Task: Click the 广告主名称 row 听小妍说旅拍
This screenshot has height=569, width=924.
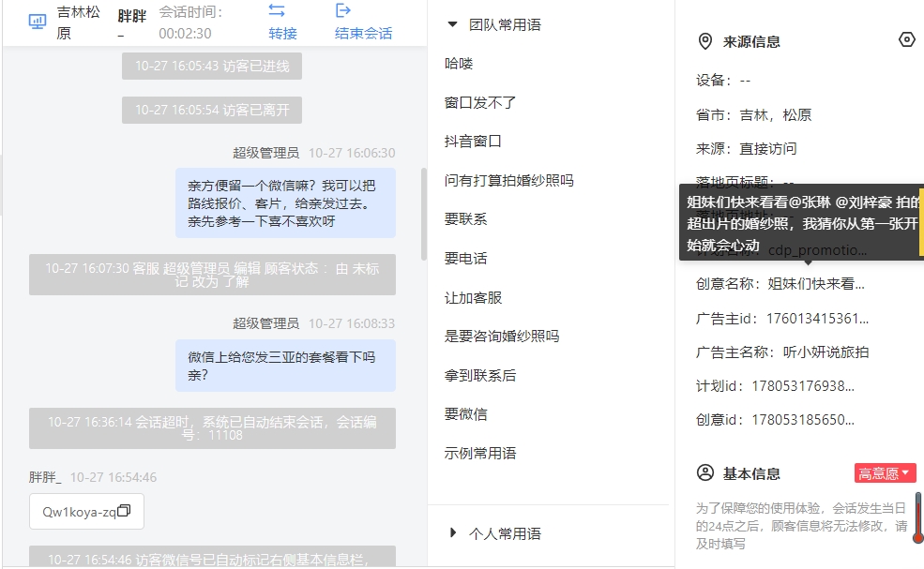Action: coord(782,352)
